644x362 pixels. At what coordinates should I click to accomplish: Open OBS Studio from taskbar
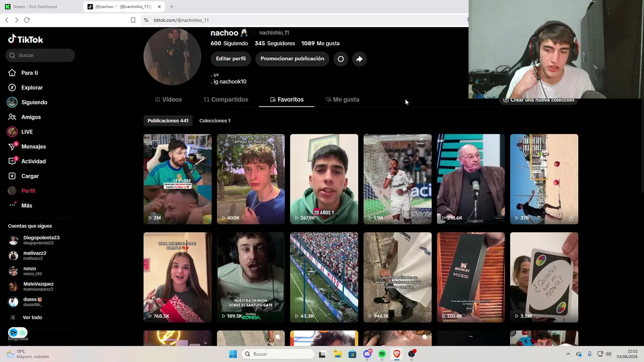412,354
